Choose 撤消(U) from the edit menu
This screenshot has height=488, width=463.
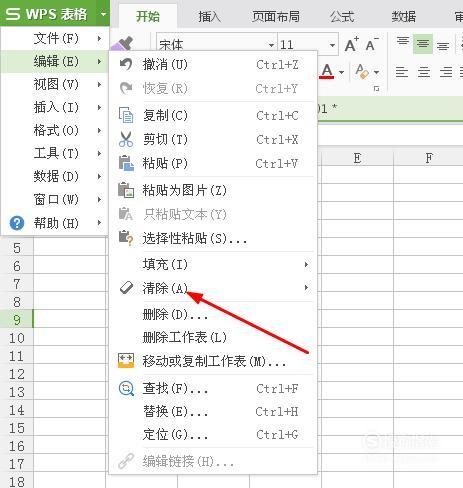click(213, 64)
